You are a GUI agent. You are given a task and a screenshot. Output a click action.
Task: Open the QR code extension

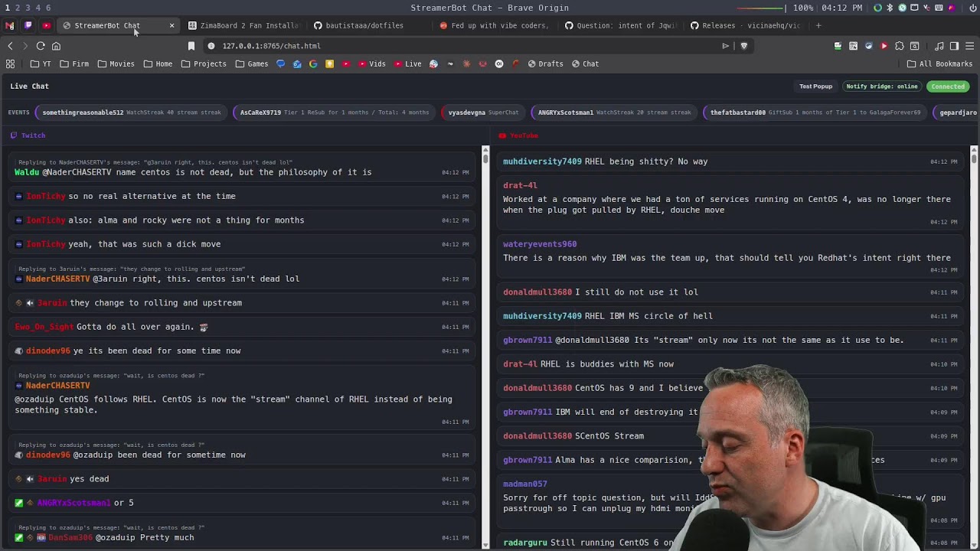[x=853, y=46]
